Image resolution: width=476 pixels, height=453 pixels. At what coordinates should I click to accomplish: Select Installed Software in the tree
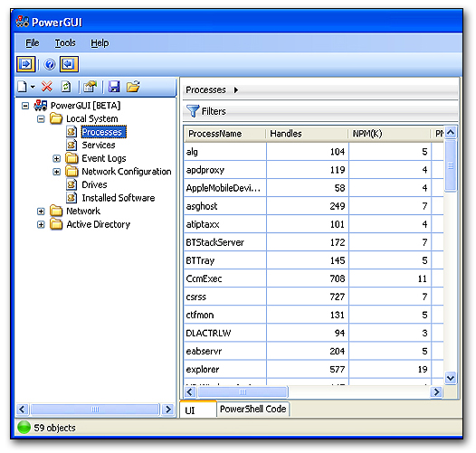pyautogui.click(x=119, y=198)
